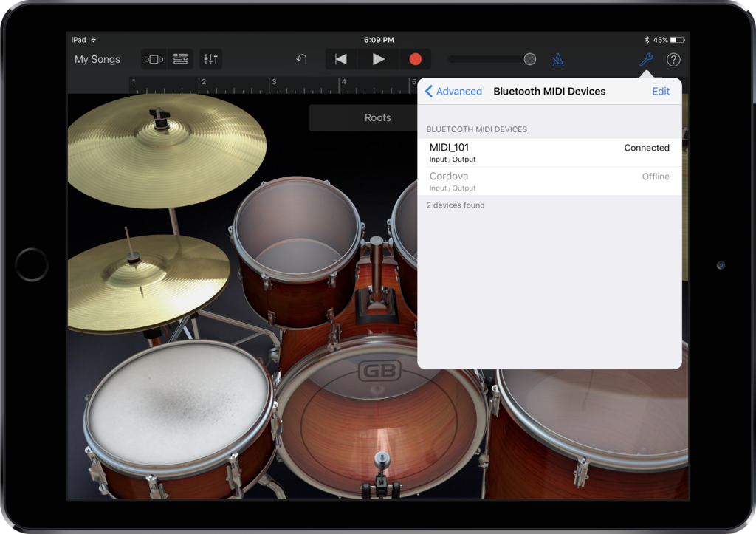Hit the crash cymbal

click(x=166, y=149)
